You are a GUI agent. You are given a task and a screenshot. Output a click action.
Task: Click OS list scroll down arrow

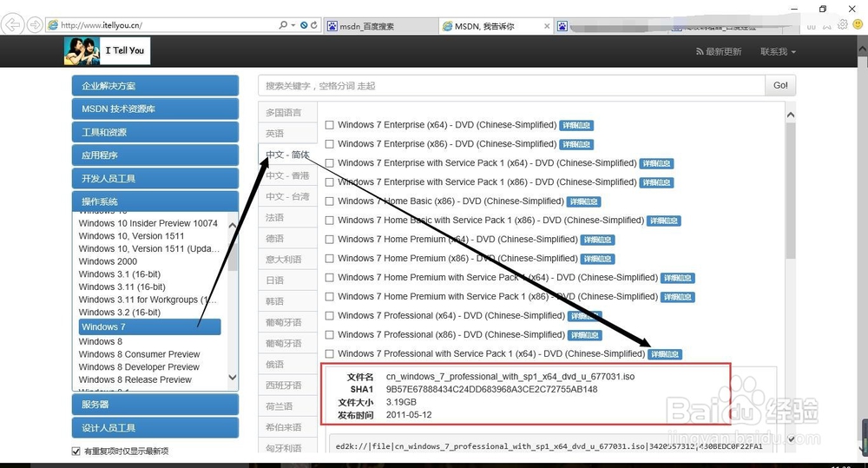(233, 377)
